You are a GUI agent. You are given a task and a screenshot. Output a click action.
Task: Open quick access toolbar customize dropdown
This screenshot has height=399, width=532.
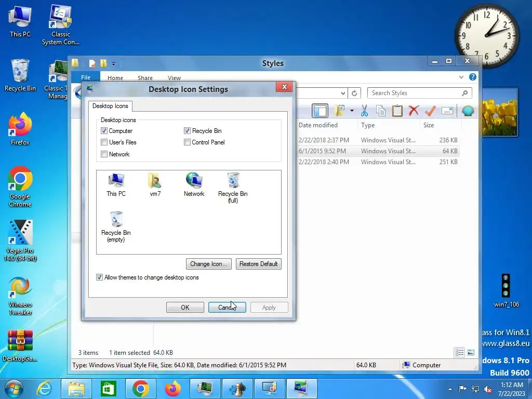tap(113, 63)
